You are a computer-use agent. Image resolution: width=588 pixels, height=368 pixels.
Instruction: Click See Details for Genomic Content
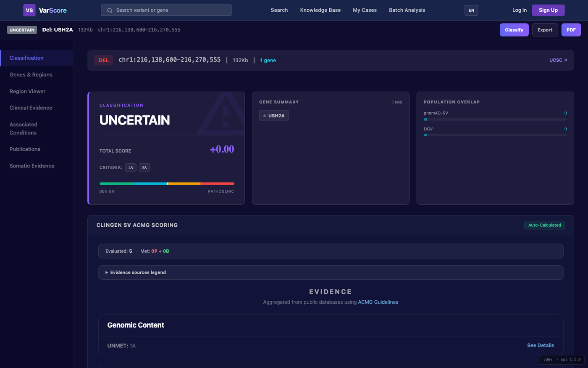click(x=541, y=345)
